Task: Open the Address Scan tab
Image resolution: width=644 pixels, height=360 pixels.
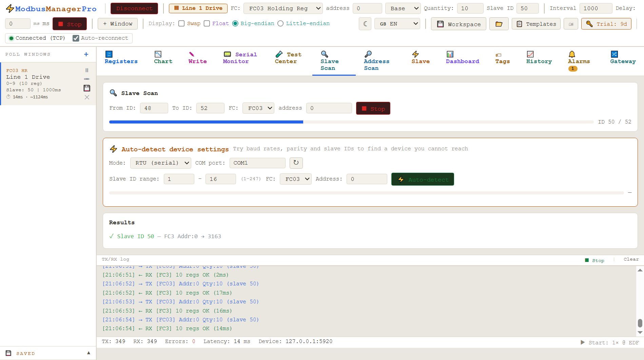Action: point(376,61)
